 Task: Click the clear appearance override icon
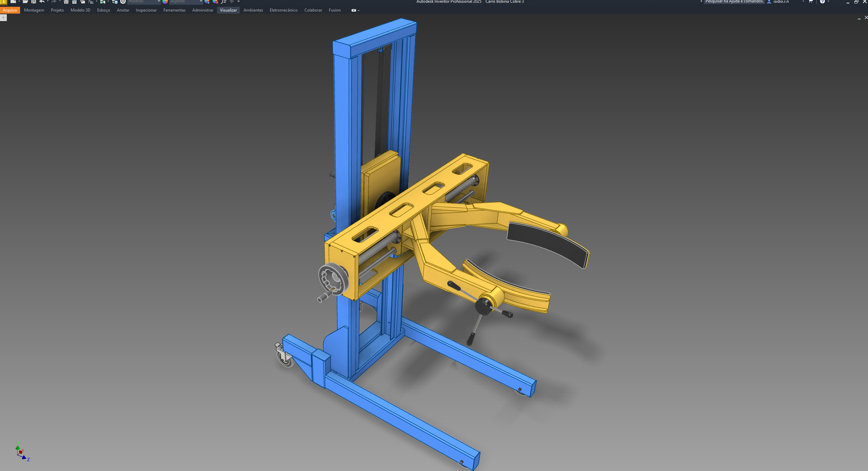(215, 2)
